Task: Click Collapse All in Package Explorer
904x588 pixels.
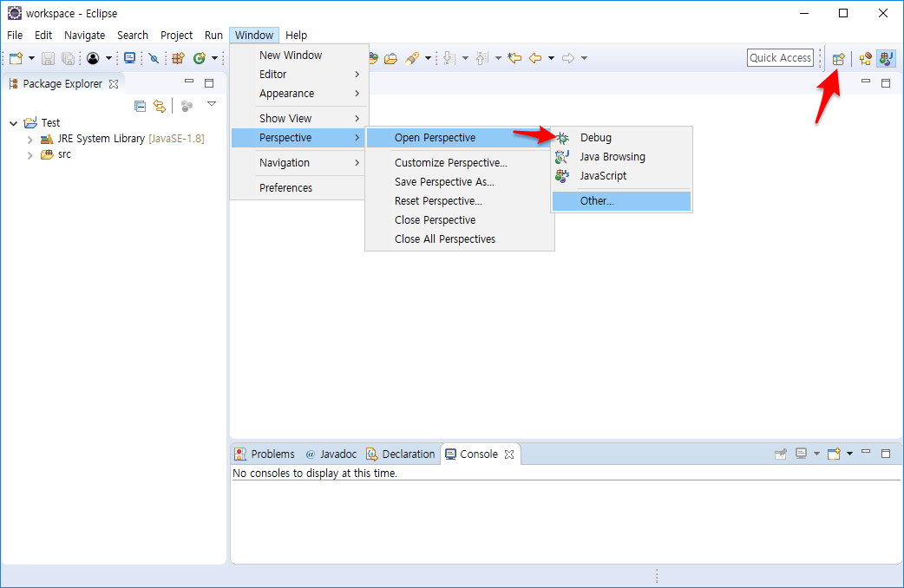Action: [x=140, y=106]
